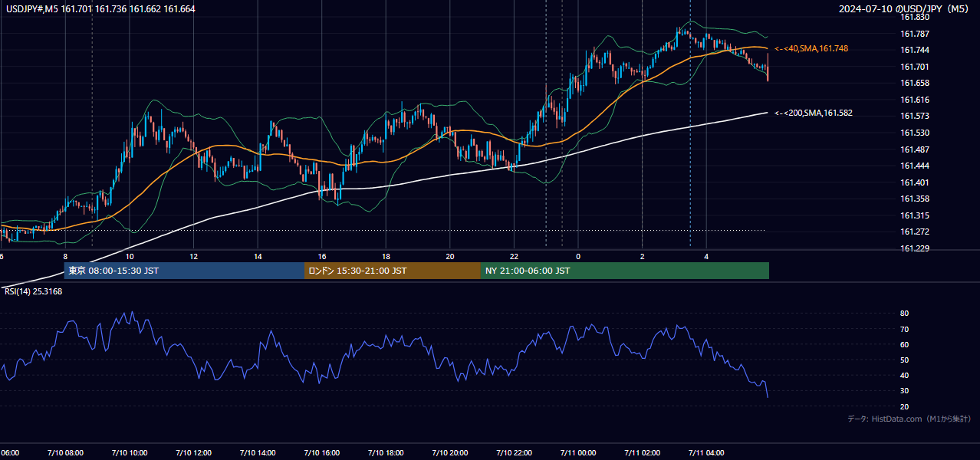Click price scale value 161.315

click(915, 215)
